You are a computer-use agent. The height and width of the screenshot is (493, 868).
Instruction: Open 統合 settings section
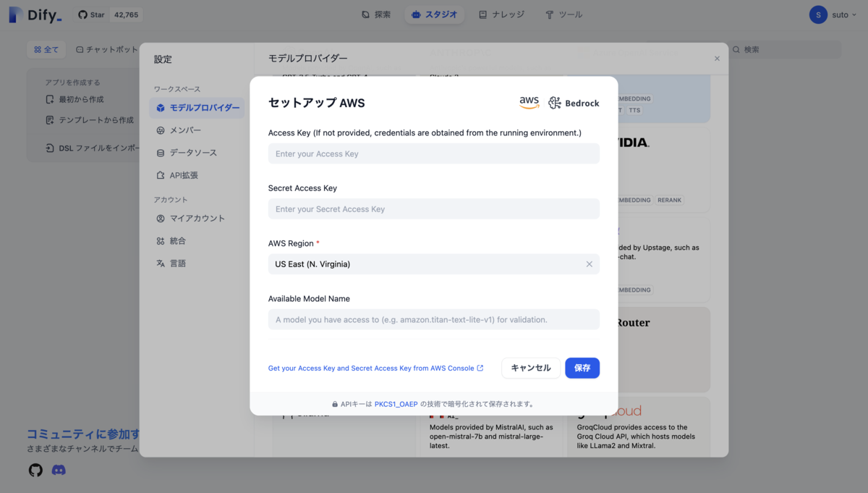tap(197, 241)
